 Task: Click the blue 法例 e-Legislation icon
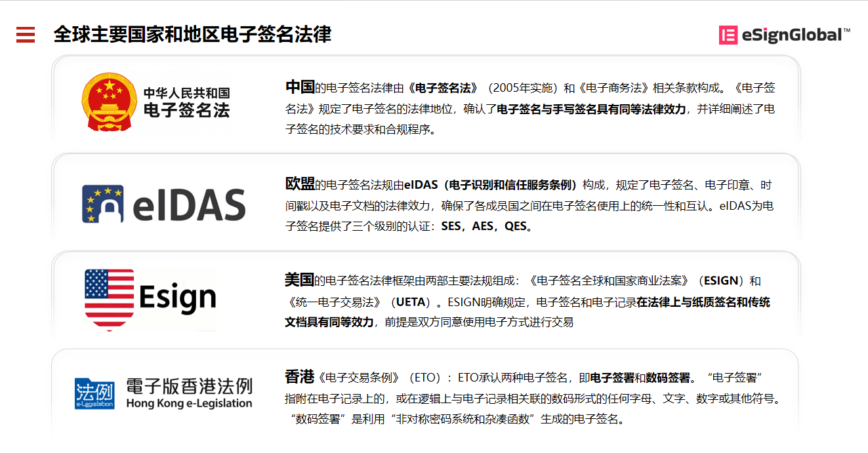[94, 393]
